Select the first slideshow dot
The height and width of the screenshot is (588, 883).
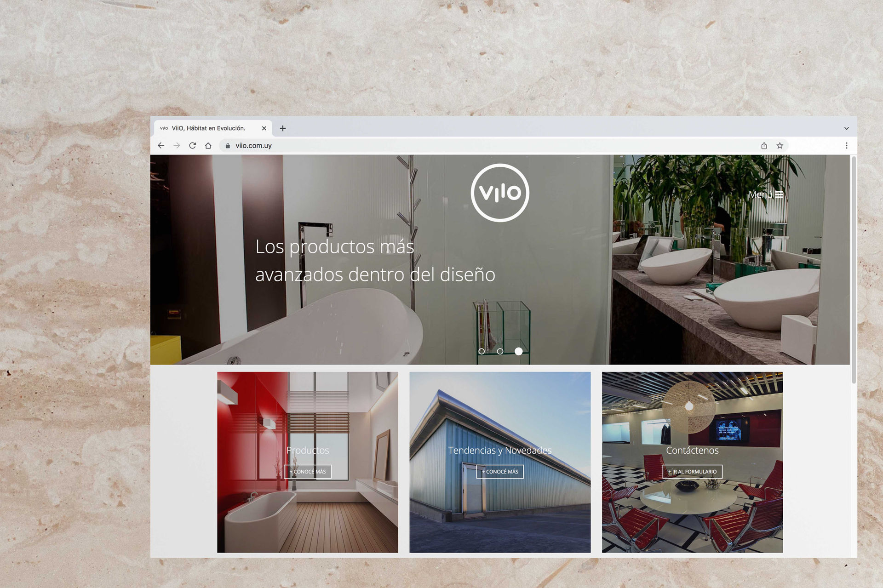click(x=482, y=351)
